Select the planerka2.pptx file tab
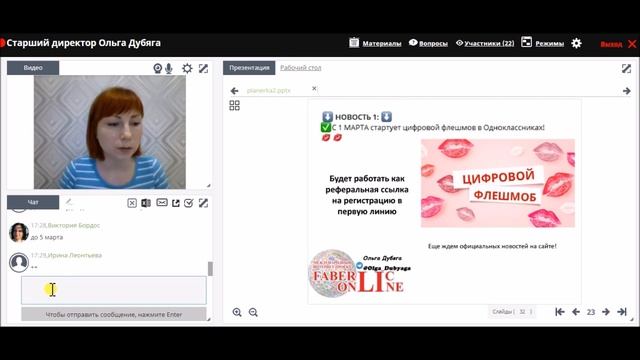Viewport: 640px width, 360px height. [x=269, y=90]
